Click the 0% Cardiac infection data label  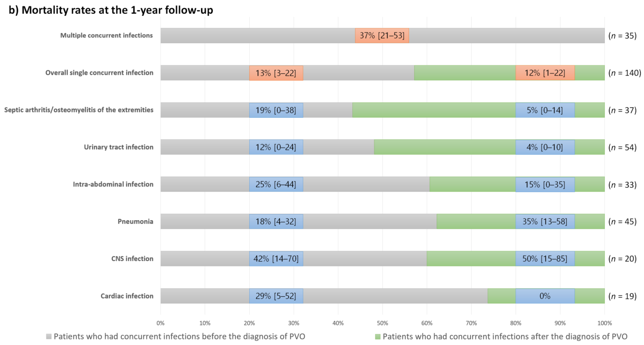(x=545, y=296)
